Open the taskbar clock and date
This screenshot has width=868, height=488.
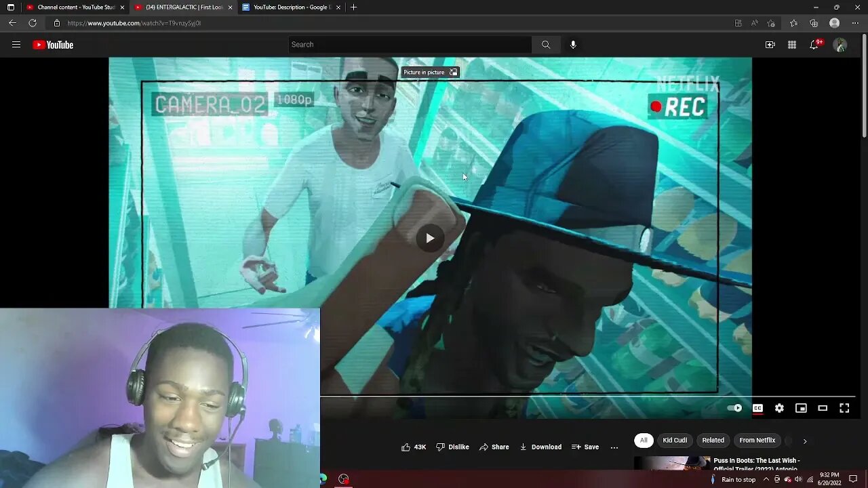[x=829, y=479]
